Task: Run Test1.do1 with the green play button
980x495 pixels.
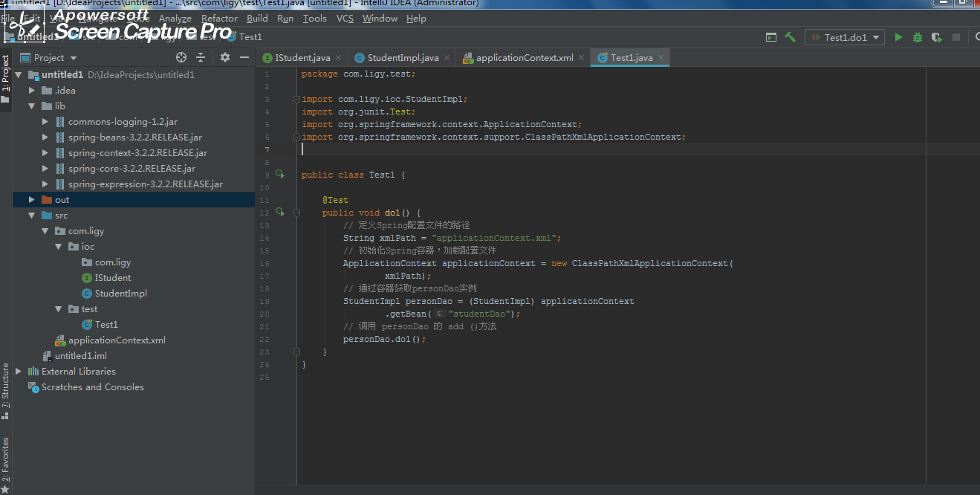Action: [x=898, y=37]
